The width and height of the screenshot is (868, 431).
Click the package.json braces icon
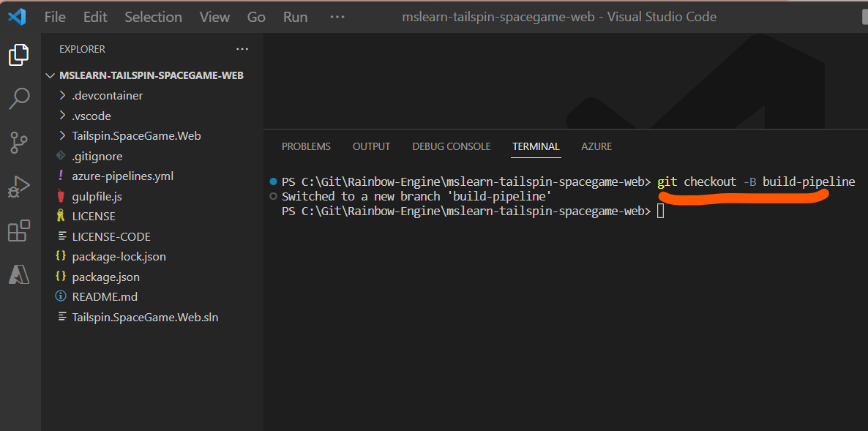[x=61, y=277]
